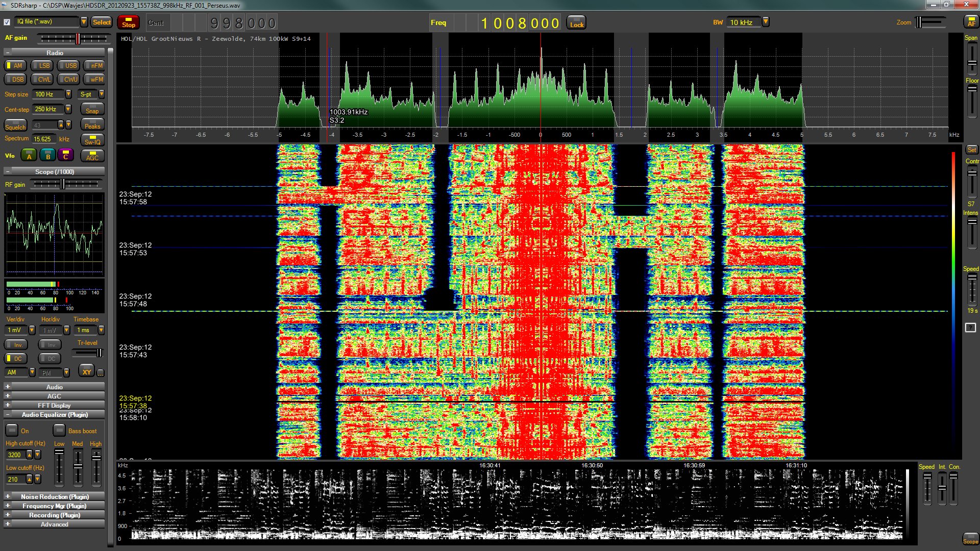This screenshot has width=980, height=551.
Task: Click the Peaks button
Action: tap(92, 126)
